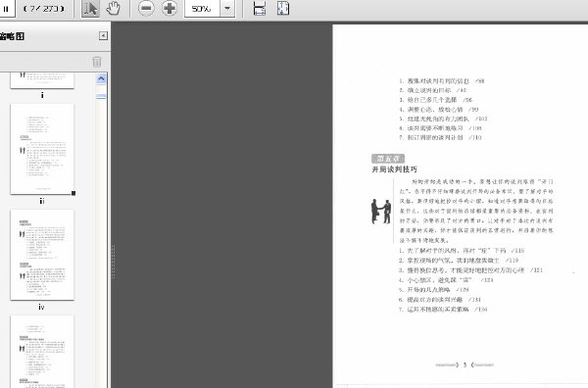The height and width of the screenshot is (388, 588).
Task: Select the page thumbnail labeled ii
Action: click(42, 149)
